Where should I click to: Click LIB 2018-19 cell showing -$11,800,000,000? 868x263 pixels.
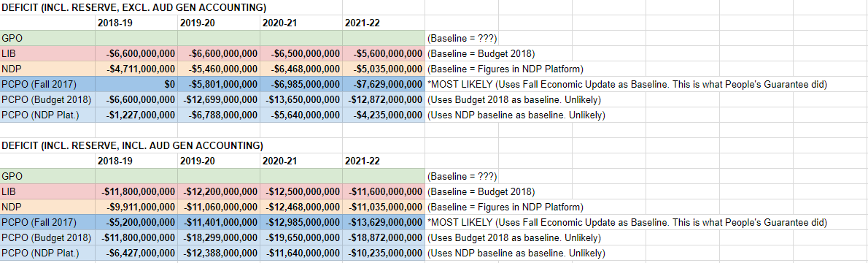[x=136, y=192]
